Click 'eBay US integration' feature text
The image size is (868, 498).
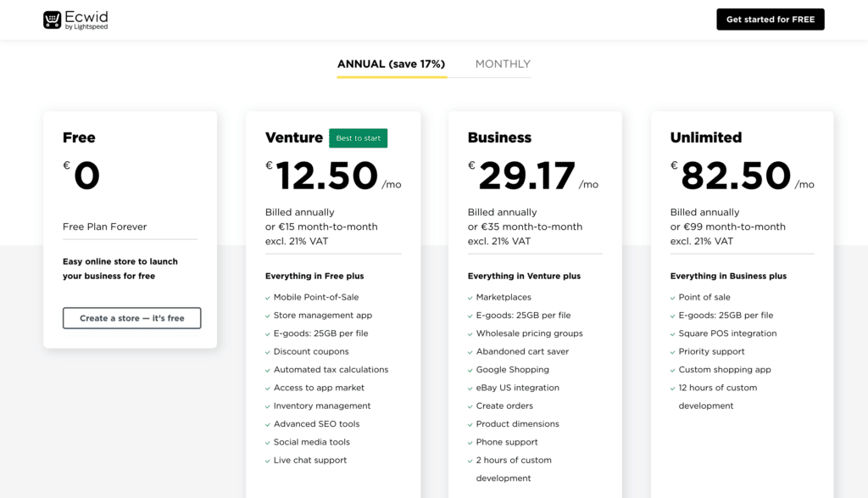518,388
